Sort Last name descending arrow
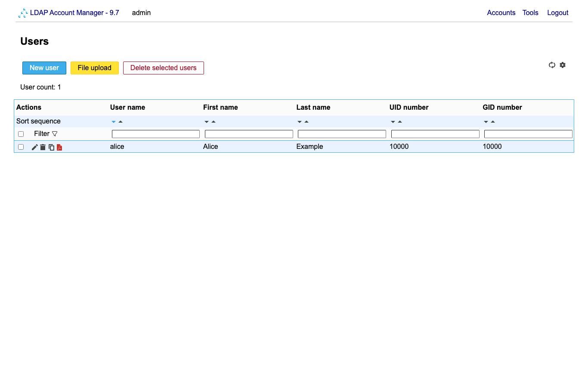Screen dimensions: 588x370 pyautogui.click(x=300, y=122)
